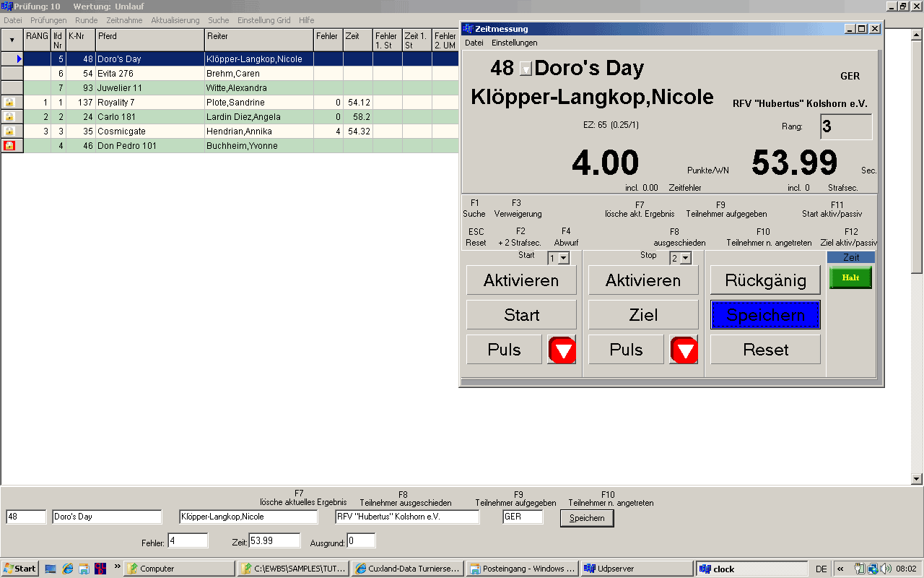
Task: Click Aktivieren under the Start channel
Action: click(x=521, y=280)
